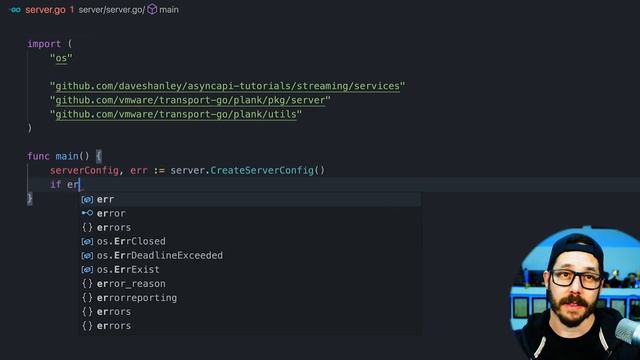Select the server/server.go breadcrumb path
This screenshot has height=360, width=640.
click(111, 10)
